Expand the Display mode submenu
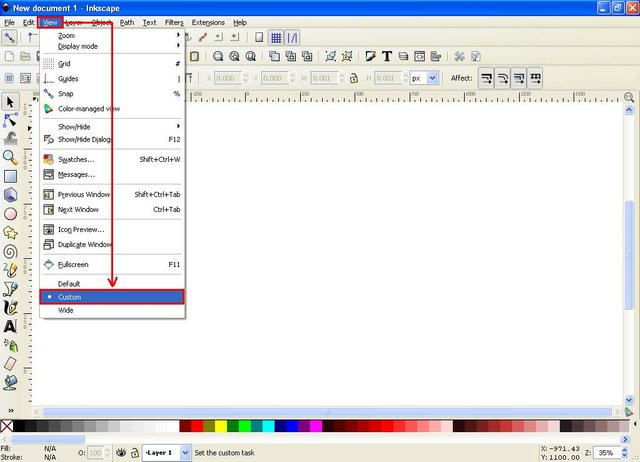The height and width of the screenshot is (462, 640). click(x=112, y=46)
